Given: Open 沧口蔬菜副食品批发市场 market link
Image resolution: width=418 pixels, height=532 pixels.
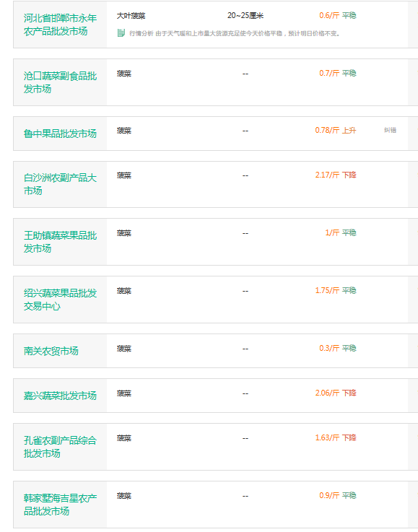Looking at the screenshot, I should pyautogui.click(x=60, y=82).
